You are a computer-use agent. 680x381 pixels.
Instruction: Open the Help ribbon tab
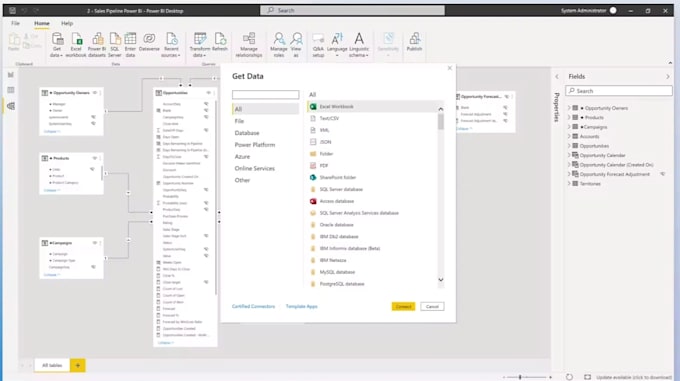(67, 23)
